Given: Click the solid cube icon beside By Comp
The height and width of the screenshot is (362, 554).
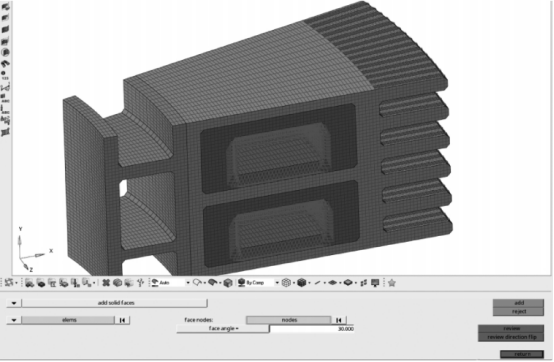Looking at the screenshot, I should pyautogui.click(x=228, y=283).
